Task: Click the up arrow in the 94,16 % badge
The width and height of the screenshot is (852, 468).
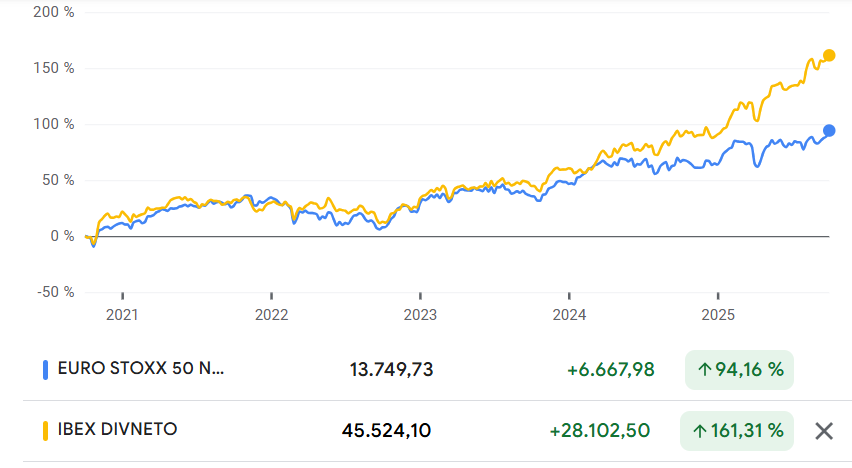Action: pyautogui.click(x=704, y=370)
